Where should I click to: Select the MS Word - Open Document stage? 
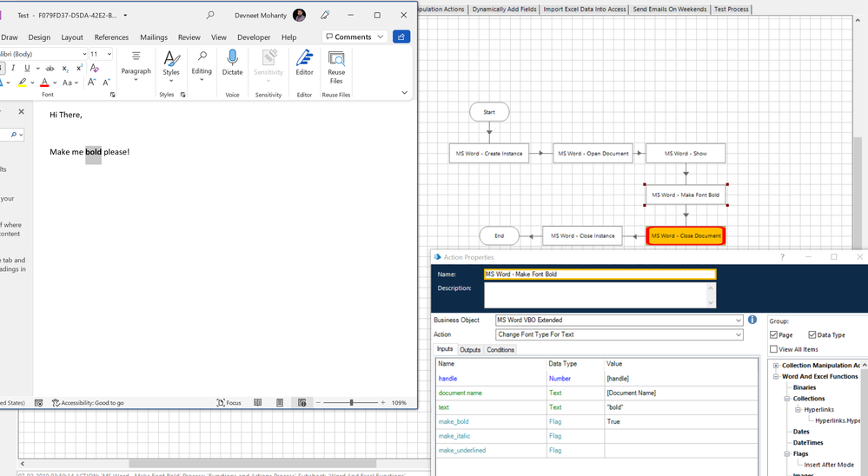(593, 154)
